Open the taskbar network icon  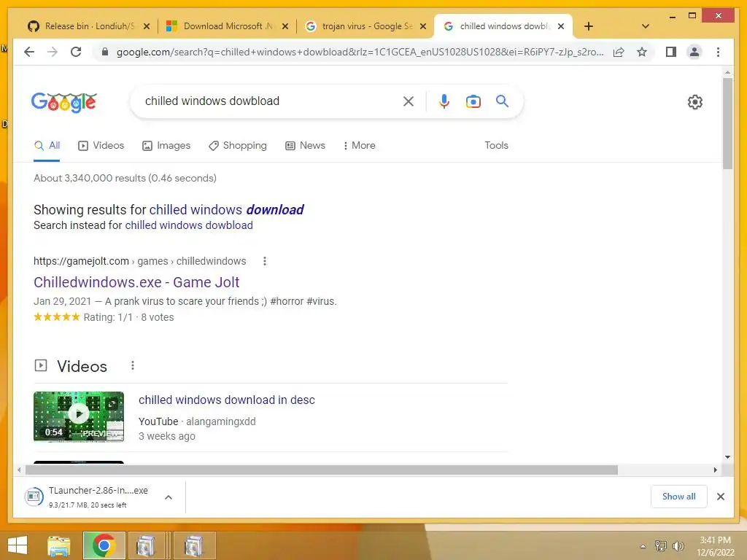pos(661,545)
